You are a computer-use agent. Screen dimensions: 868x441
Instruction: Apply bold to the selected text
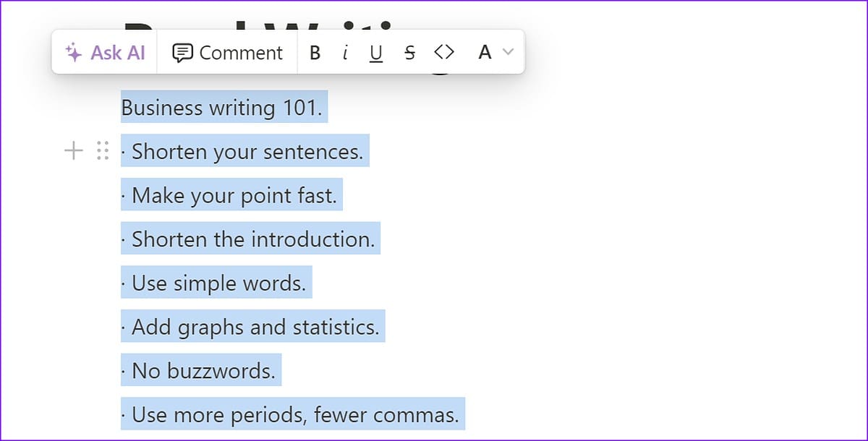point(315,53)
